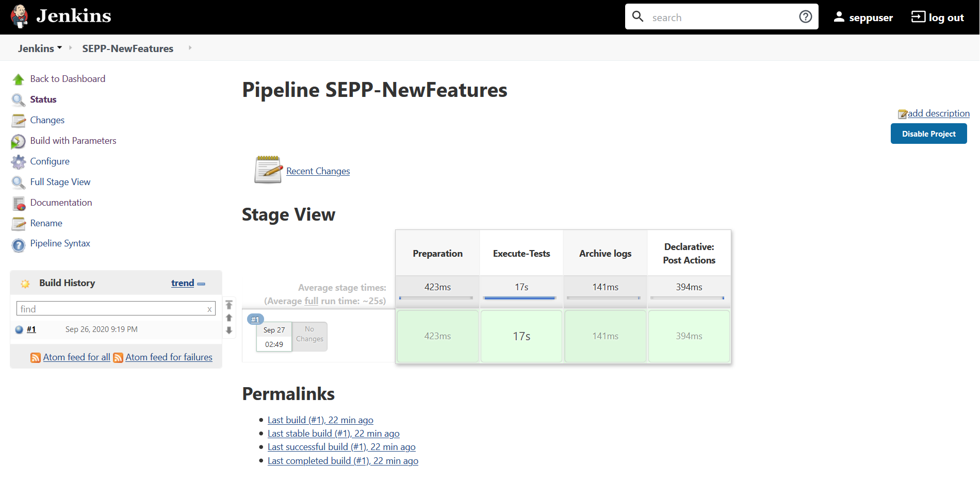
Task: Jump to top of build history
Action: 229,305
